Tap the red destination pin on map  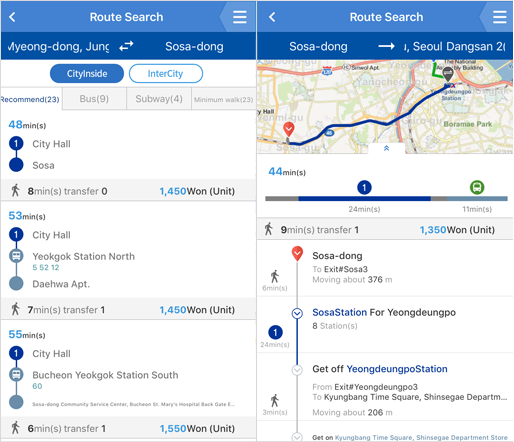(289, 129)
